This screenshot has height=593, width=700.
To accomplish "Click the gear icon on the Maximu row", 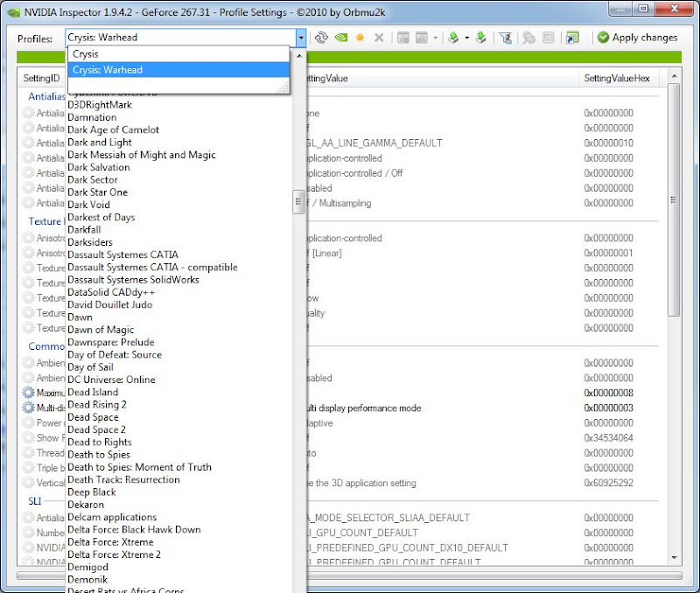I will point(28,393).
